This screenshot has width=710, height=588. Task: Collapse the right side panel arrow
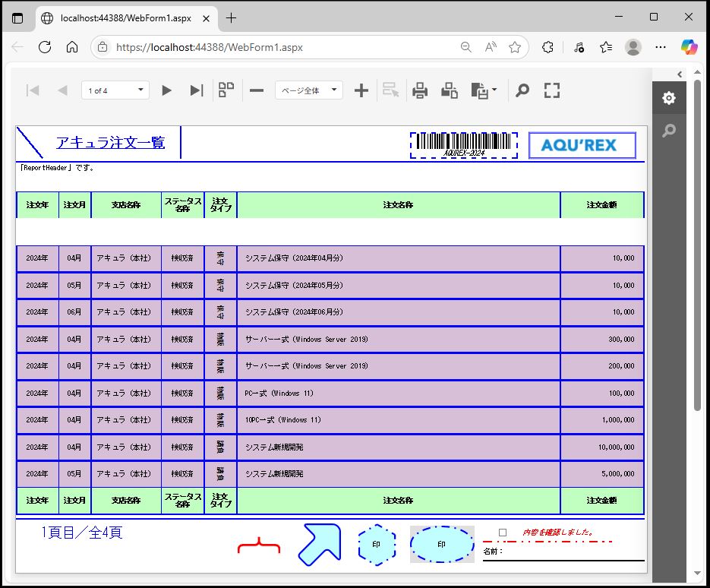point(680,74)
